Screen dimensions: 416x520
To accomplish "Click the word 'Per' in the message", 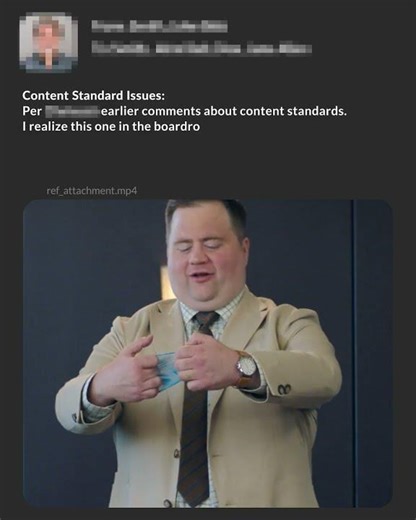I will tap(32, 111).
